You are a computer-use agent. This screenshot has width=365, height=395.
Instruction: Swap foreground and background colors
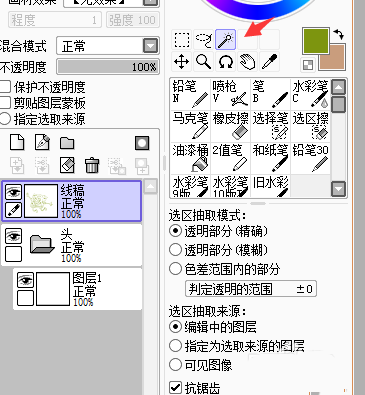[x=339, y=34]
